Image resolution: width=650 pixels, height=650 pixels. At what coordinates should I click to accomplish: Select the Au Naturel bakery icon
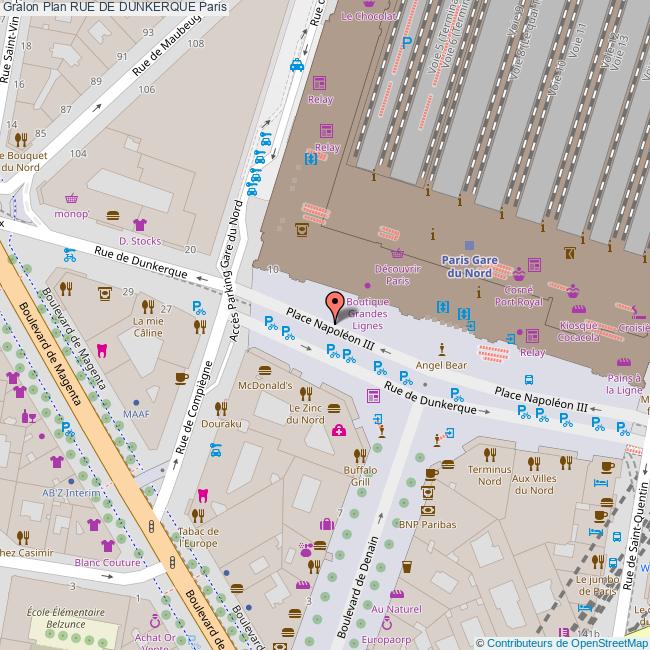pos(397,594)
